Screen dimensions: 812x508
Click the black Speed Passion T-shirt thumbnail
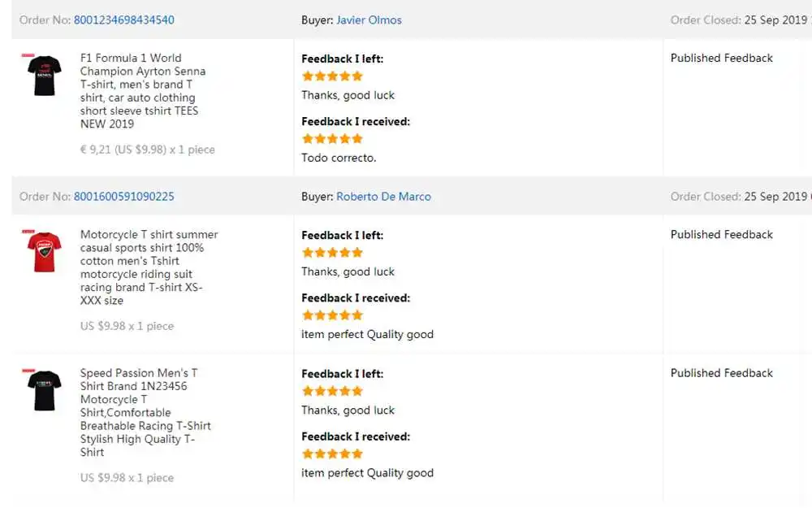point(44,390)
